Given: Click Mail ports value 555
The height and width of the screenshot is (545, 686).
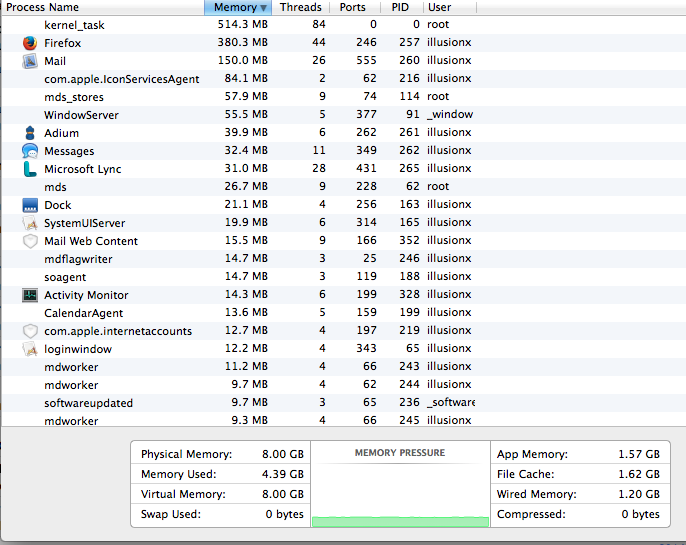Looking at the screenshot, I should tap(366, 60).
